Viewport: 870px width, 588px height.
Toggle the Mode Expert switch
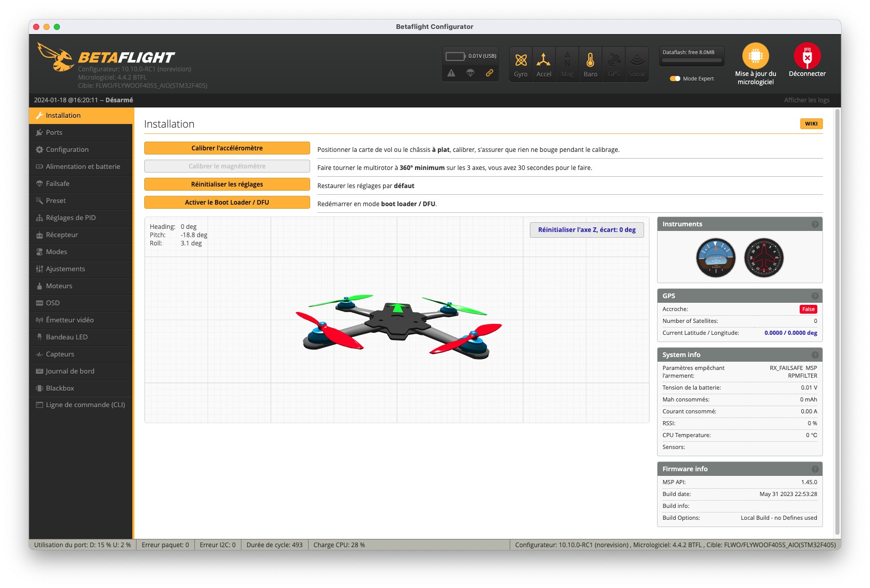click(x=675, y=79)
